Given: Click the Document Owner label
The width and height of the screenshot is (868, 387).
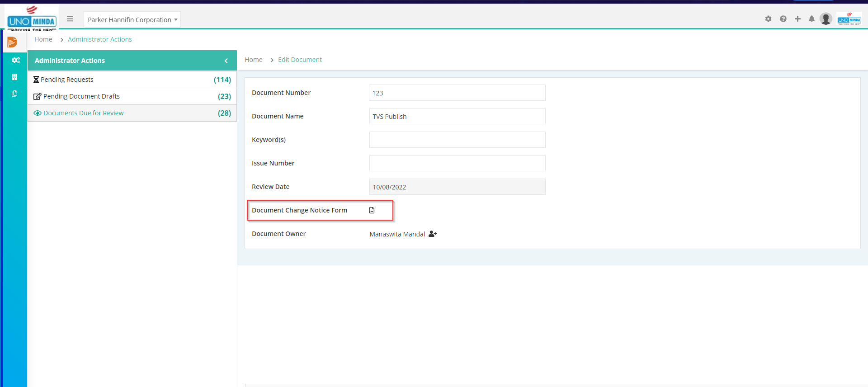Looking at the screenshot, I should (x=278, y=234).
